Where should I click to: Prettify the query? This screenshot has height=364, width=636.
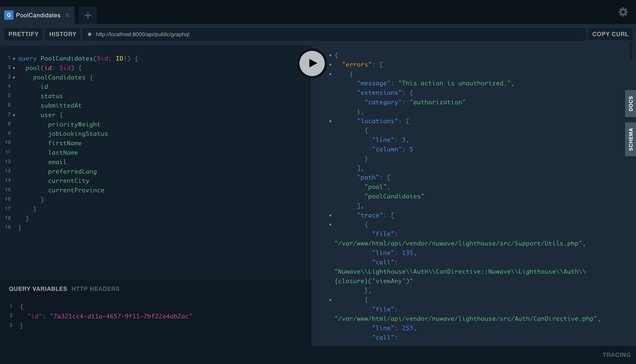point(23,34)
